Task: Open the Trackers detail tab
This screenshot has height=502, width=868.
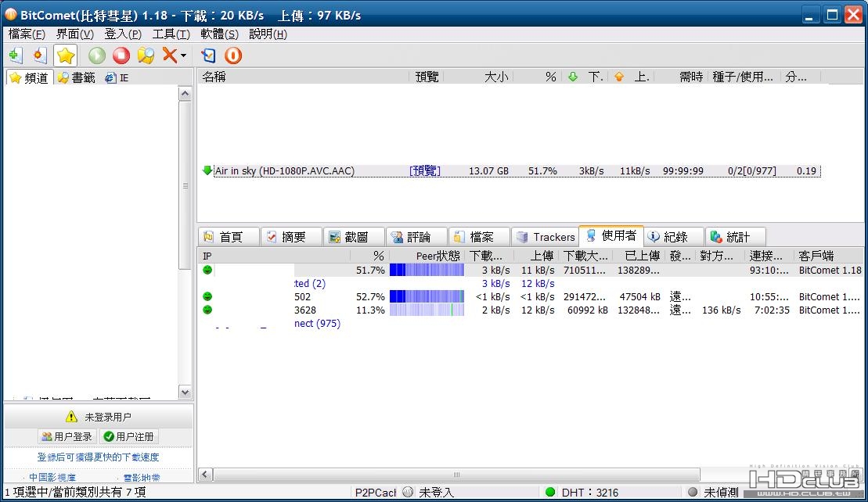Action: (546, 237)
